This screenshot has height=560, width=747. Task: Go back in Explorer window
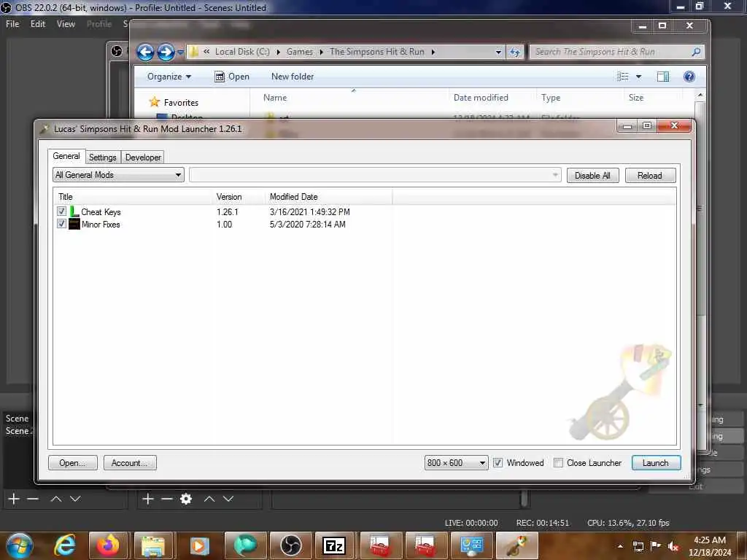145,52
